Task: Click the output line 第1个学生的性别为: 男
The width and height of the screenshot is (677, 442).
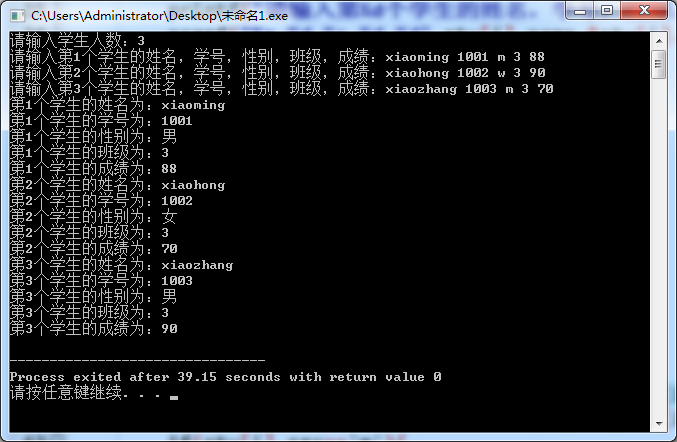Action: point(93,137)
